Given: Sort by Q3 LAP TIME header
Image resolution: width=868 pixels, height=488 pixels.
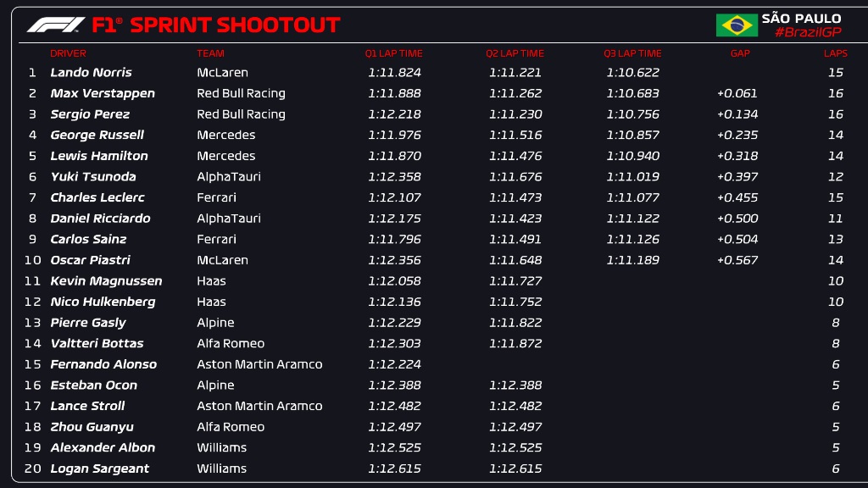Looking at the screenshot, I should 632,53.
